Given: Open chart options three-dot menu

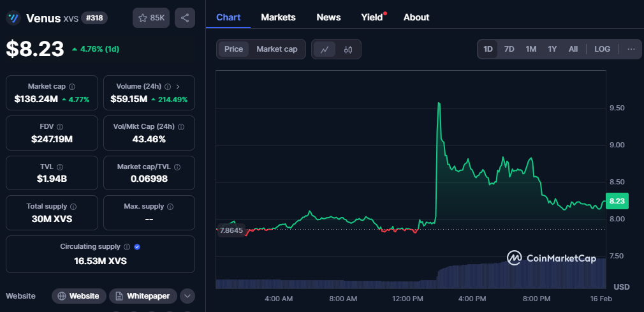Looking at the screenshot, I should point(631,49).
